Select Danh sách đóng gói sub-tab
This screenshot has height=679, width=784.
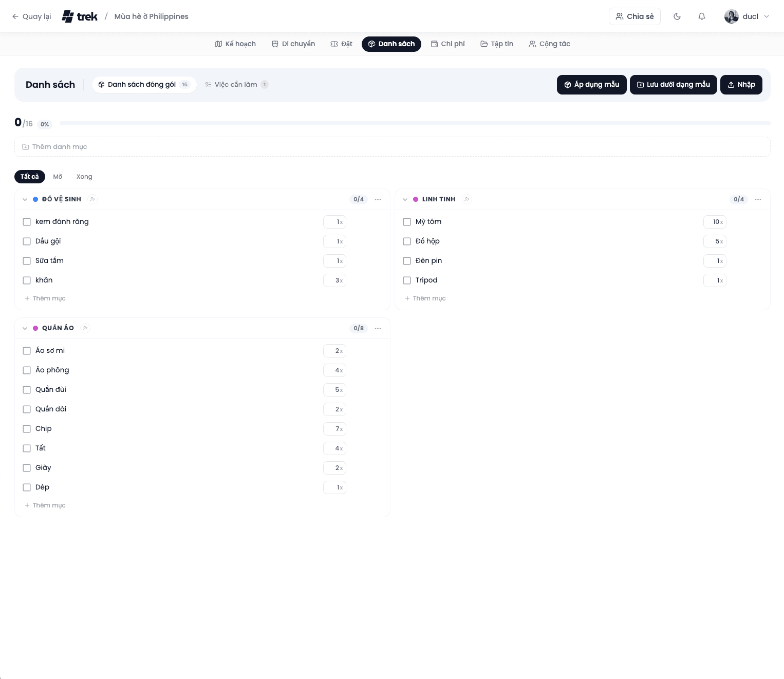(x=144, y=85)
